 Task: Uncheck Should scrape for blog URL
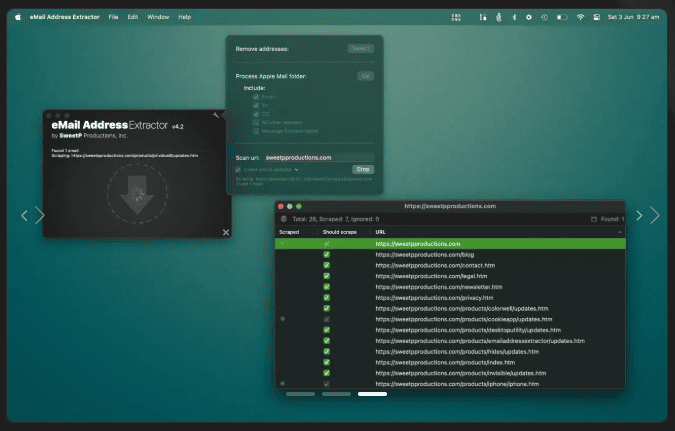click(327, 254)
